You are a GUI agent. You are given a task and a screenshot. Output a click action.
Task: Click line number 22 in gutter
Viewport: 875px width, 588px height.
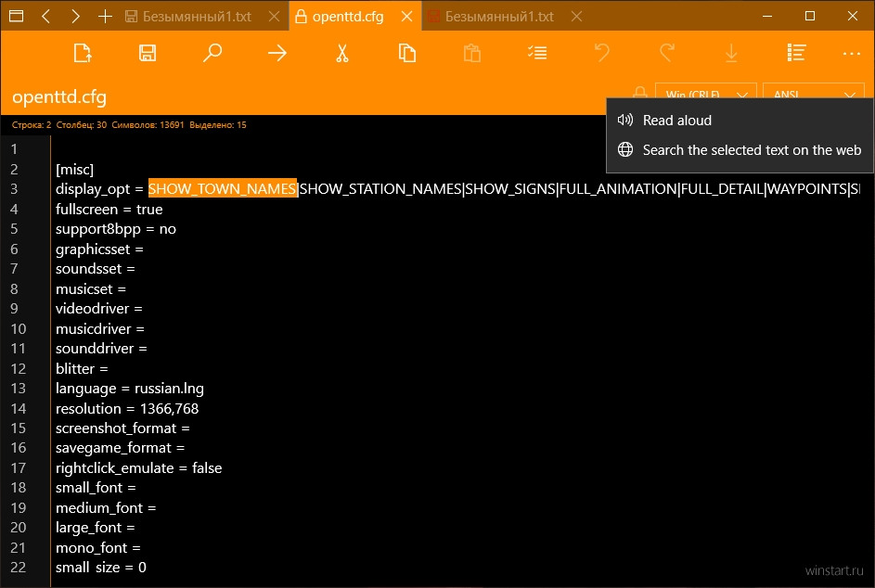pyautogui.click(x=19, y=568)
